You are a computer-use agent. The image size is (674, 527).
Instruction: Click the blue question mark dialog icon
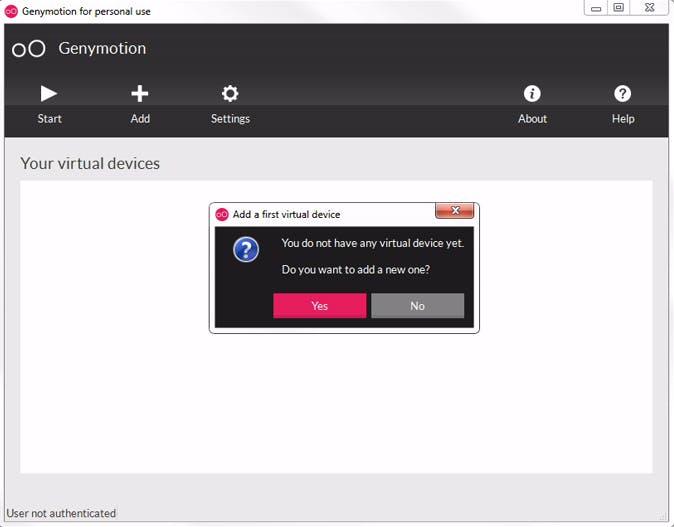point(246,249)
